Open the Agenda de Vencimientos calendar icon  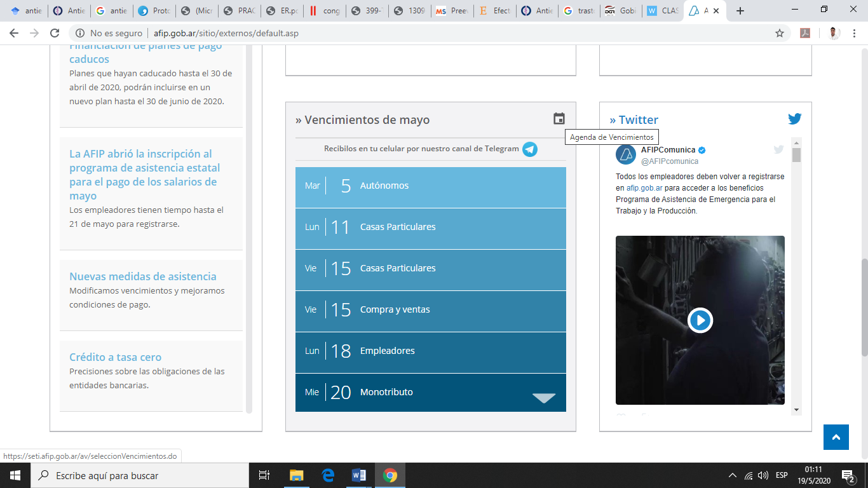point(559,119)
